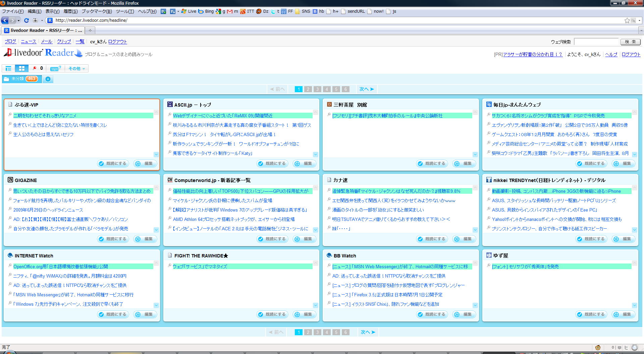
Task: Click 次へ in the top pagination
Action: (366, 89)
